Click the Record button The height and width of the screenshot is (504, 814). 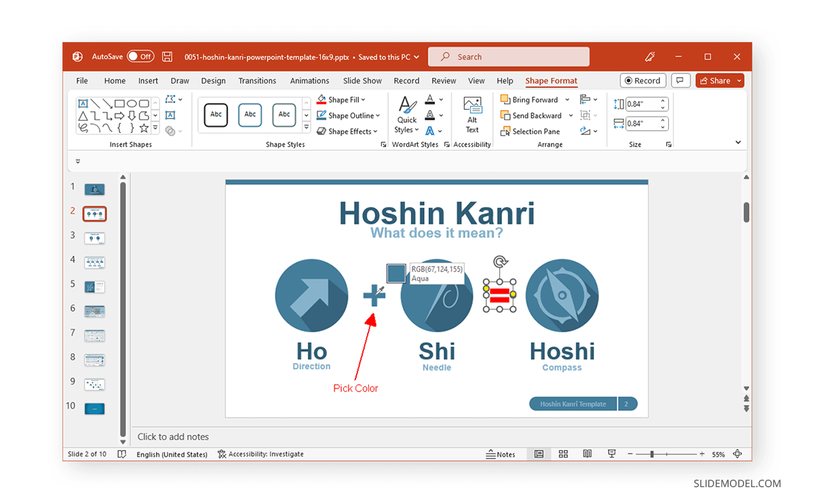643,80
